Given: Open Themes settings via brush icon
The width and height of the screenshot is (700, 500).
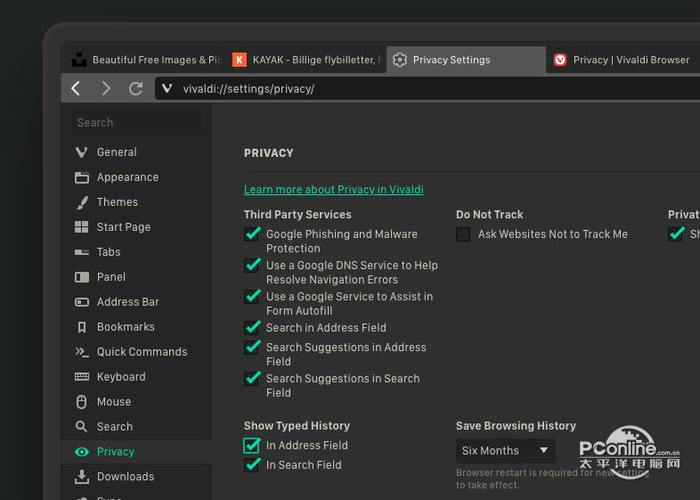Looking at the screenshot, I should [x=81, y=202].
